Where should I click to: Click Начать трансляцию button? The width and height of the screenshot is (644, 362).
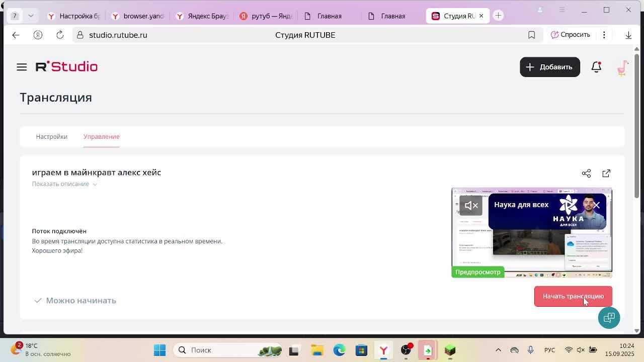tap(573, 296)
